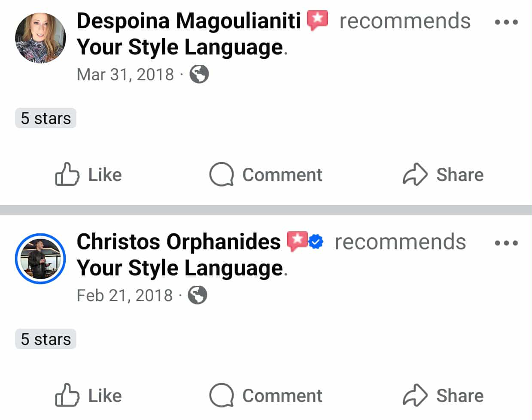Screen dimensions: 532x420
Task: Comment on Despoina's recommendation
Action: pos(266,175)
